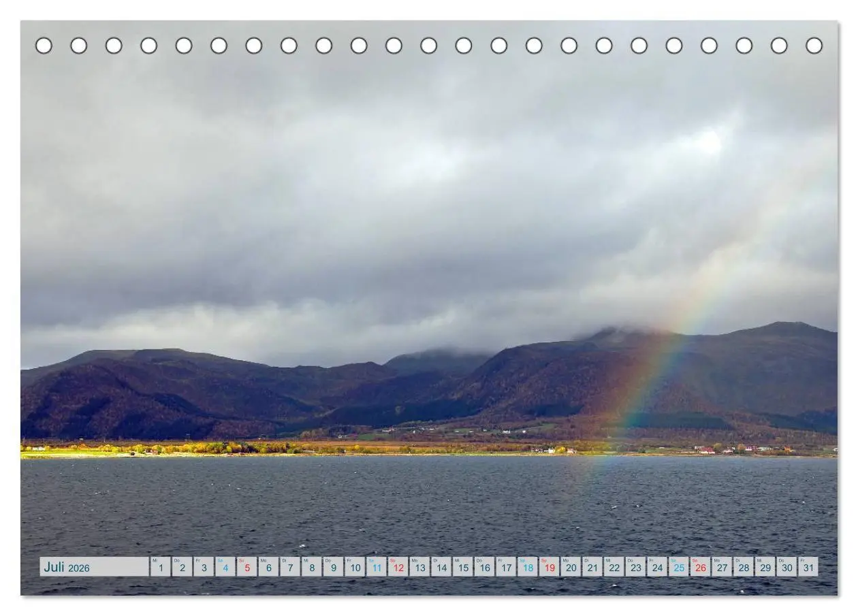The height and width of the screenshot is (616, 858).
Task: Open day 24 (Fr) in July
Action: 658,566
